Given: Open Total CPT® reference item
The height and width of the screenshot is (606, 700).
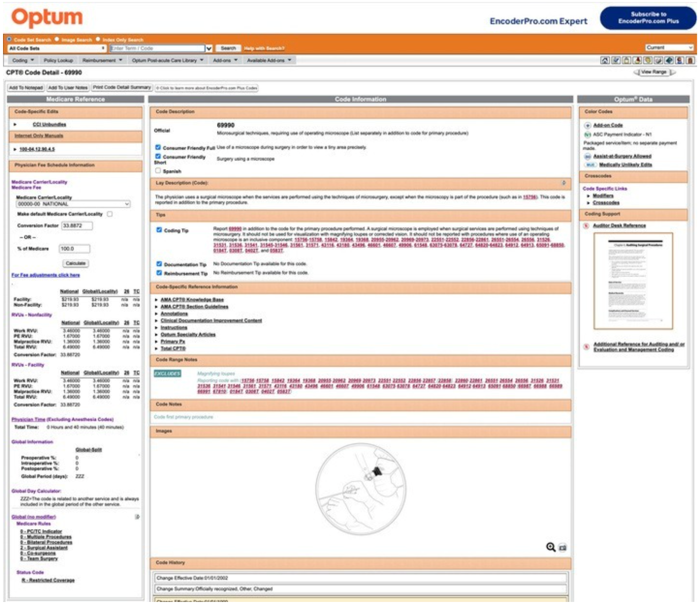Looking at the screenshot, I should [x=173, y=348].
